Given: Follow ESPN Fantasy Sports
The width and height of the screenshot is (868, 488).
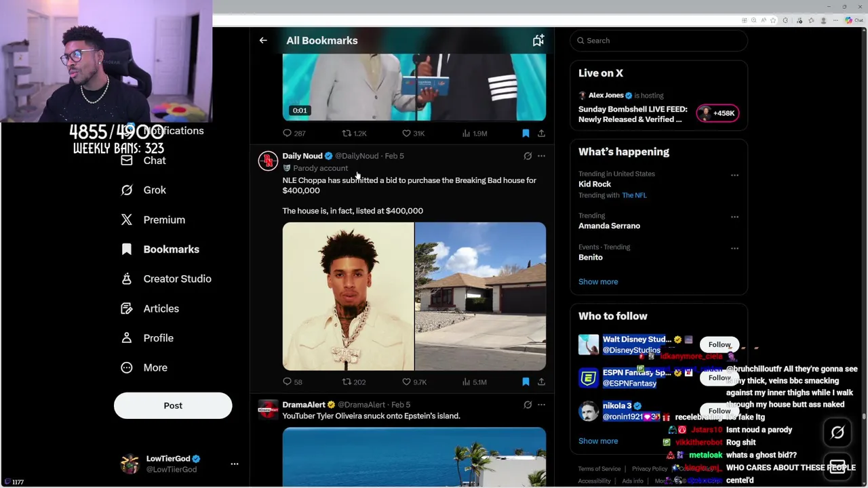Looking at the screenshot, I should [x=719, y=378].
